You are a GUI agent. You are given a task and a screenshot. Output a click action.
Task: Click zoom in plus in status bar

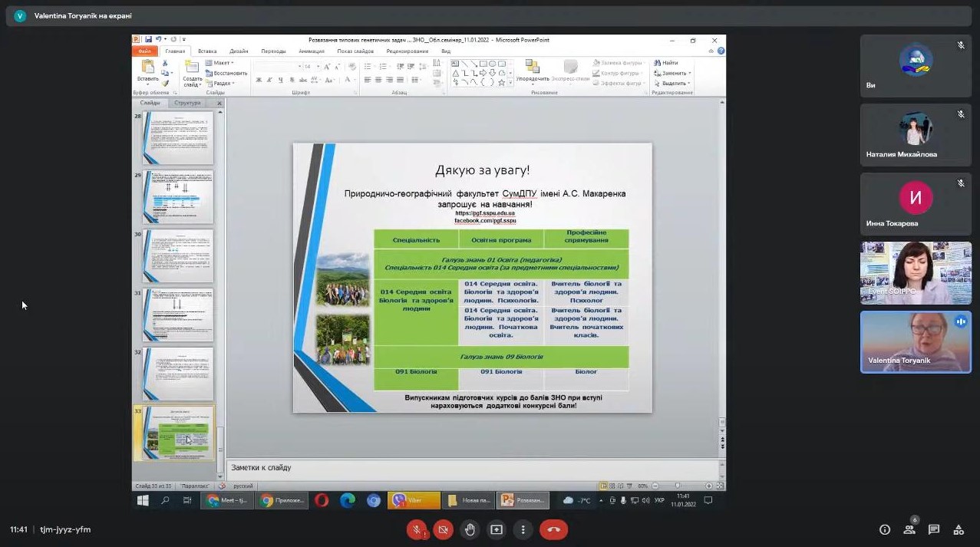708,486
